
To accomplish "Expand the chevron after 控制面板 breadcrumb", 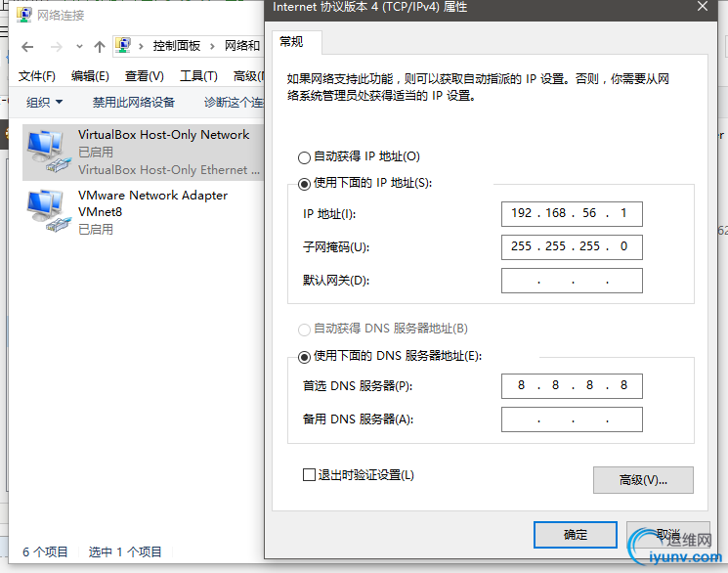I will point(212,46).
